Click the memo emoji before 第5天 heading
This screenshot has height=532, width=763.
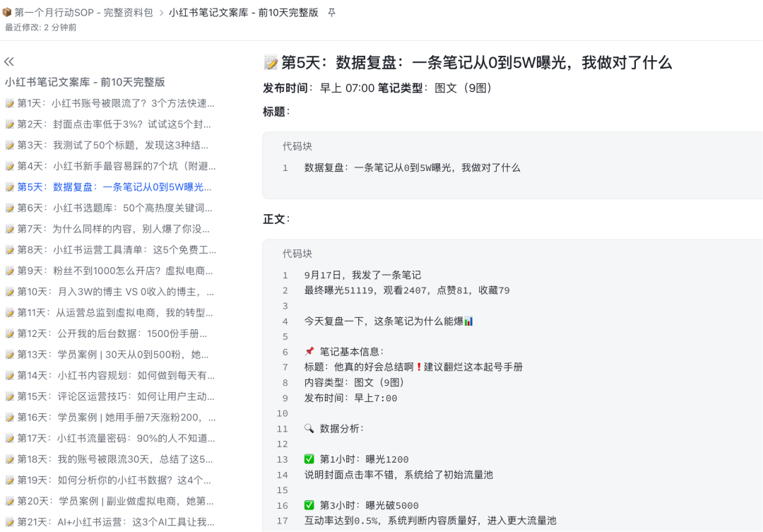(271, 63)
